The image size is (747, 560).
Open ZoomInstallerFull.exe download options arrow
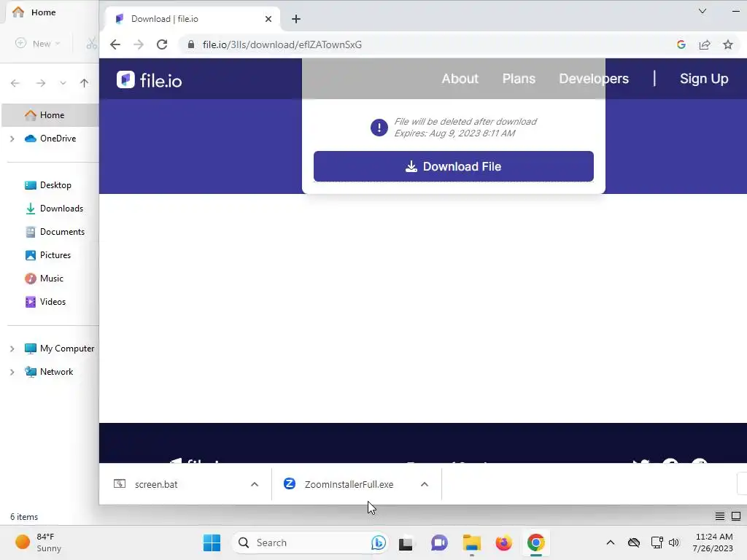(x=425, y=484)
